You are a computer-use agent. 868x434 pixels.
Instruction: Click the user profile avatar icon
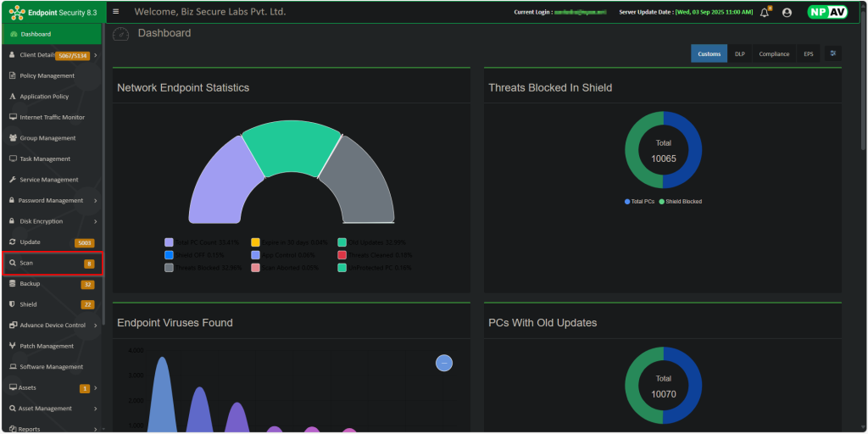click(x=787, y=13)
